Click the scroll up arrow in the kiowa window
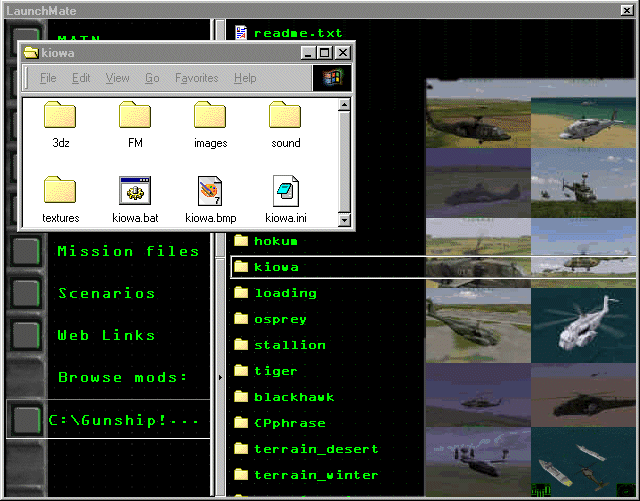 coord(344,105)
